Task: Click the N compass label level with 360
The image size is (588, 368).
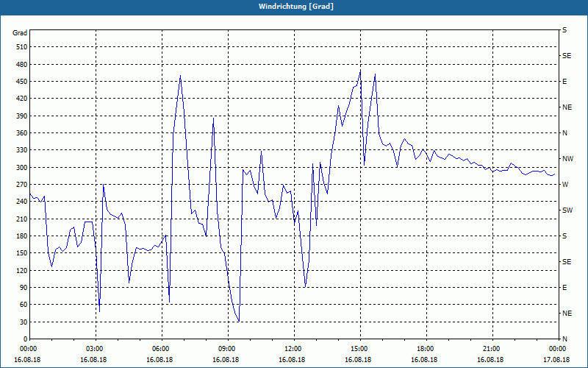Action: pos(564,133)
